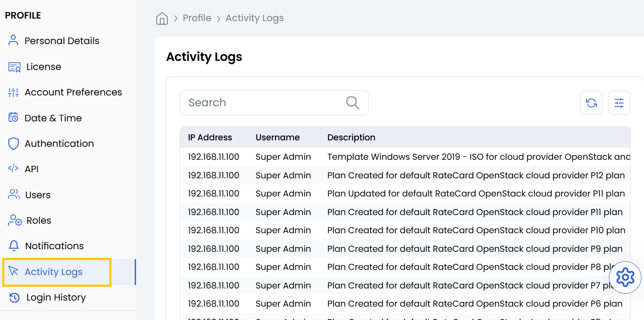The height and width of the screenshot is (320, 644).
Task: Select the Personal Details sidebar icon
Action: pyautogui.click(x=13, y=40)
